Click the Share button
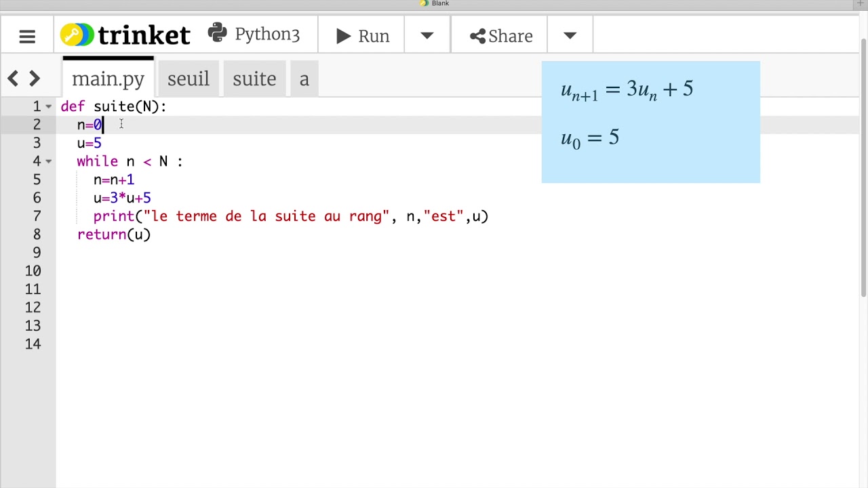Viewport: 868px width, 488px height. (500, 36)
